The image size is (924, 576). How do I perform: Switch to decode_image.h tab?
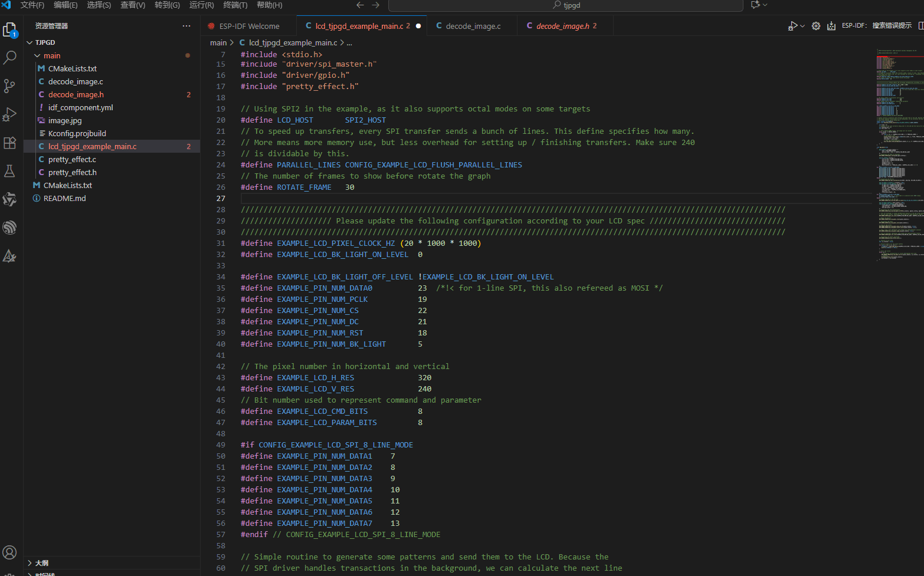tap(565, 26)
